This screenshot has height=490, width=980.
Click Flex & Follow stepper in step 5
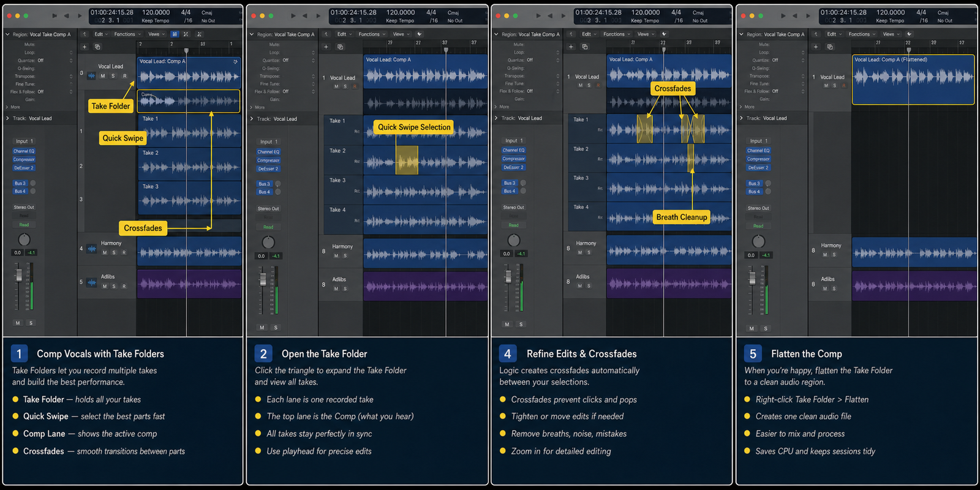coord(802,91)
